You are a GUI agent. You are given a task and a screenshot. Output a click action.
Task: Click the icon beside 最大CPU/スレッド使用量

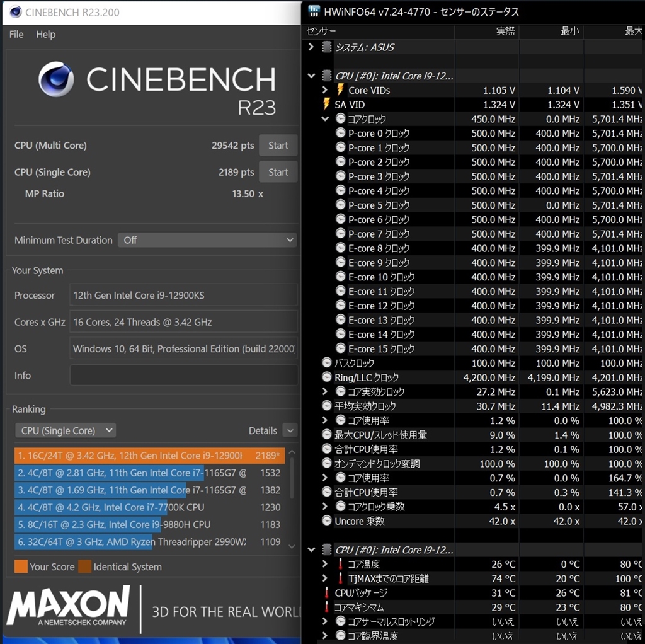327,435
